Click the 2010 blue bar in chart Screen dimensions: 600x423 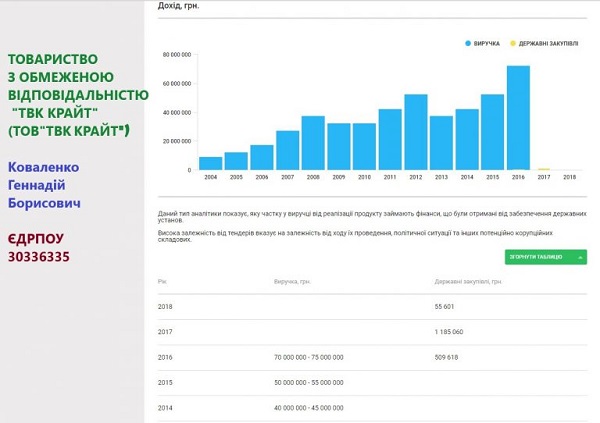pos(364,147)
